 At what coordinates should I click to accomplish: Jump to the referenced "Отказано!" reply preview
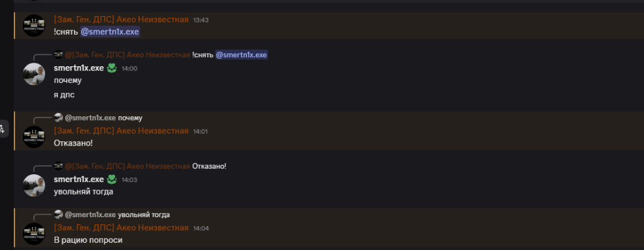tap(209, 166)
